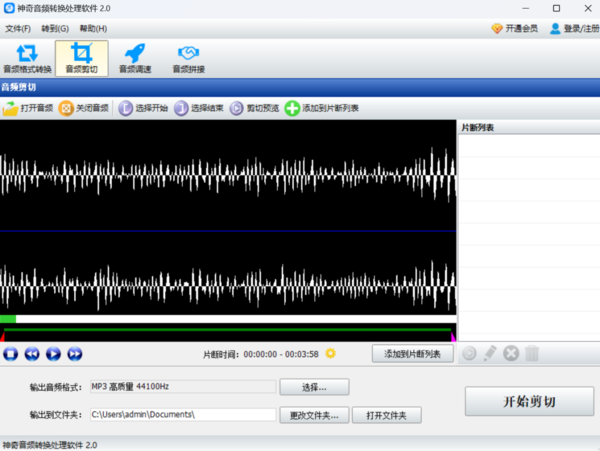Click green plus 添加到片断列表 in toolbar
Image resolution: width=600 pixels, height=451 pixels.
click(322, 108)
